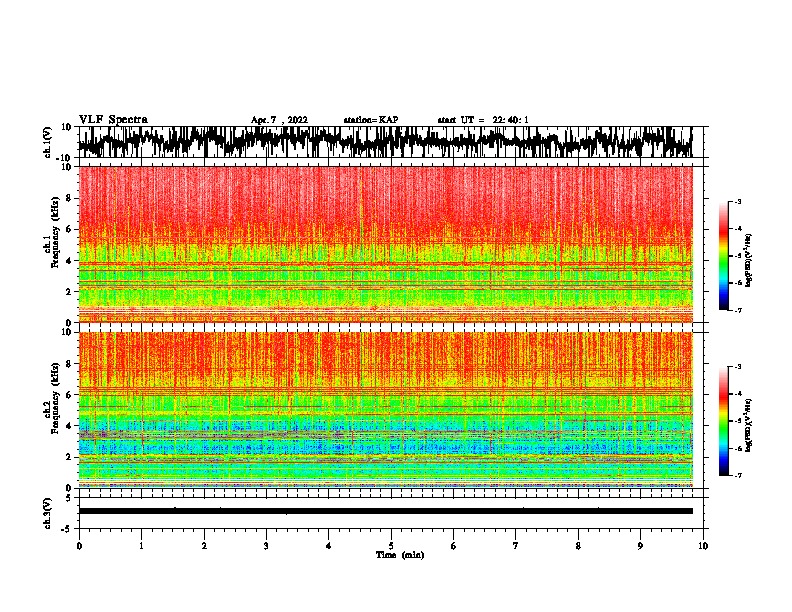Screen dimensions: 792x612
Task: Click the "VLF Spectra" title text
Action: click(x=113, y=120)
